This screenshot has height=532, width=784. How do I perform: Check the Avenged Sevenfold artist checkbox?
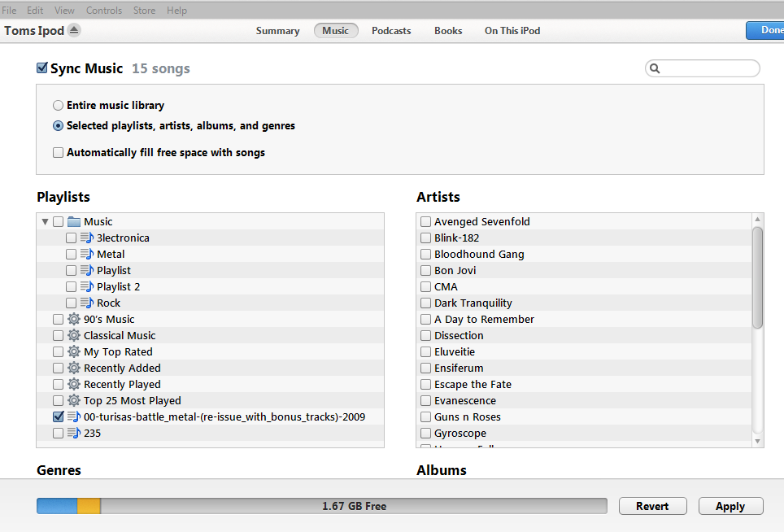[425, 221]
